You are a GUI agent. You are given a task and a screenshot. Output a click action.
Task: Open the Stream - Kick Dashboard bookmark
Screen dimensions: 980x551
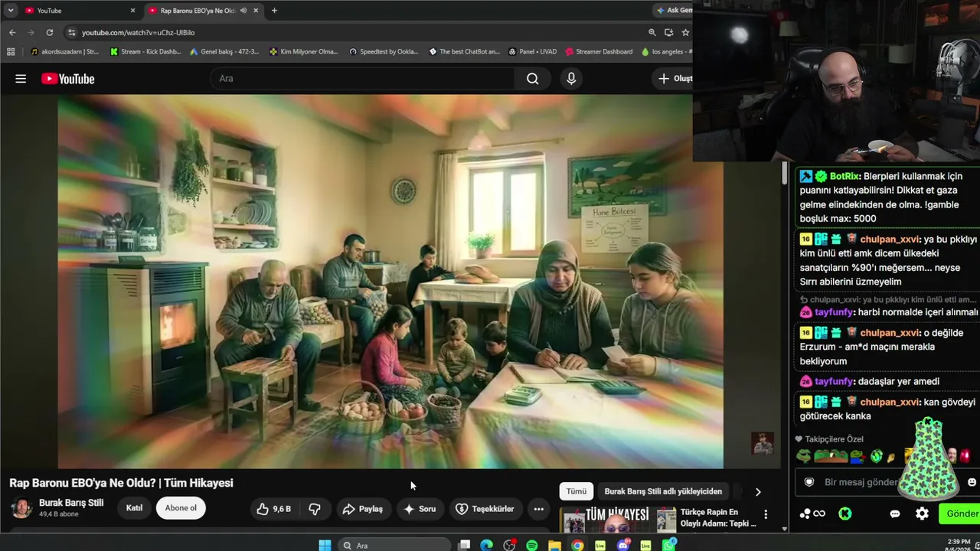coord(145,52)
